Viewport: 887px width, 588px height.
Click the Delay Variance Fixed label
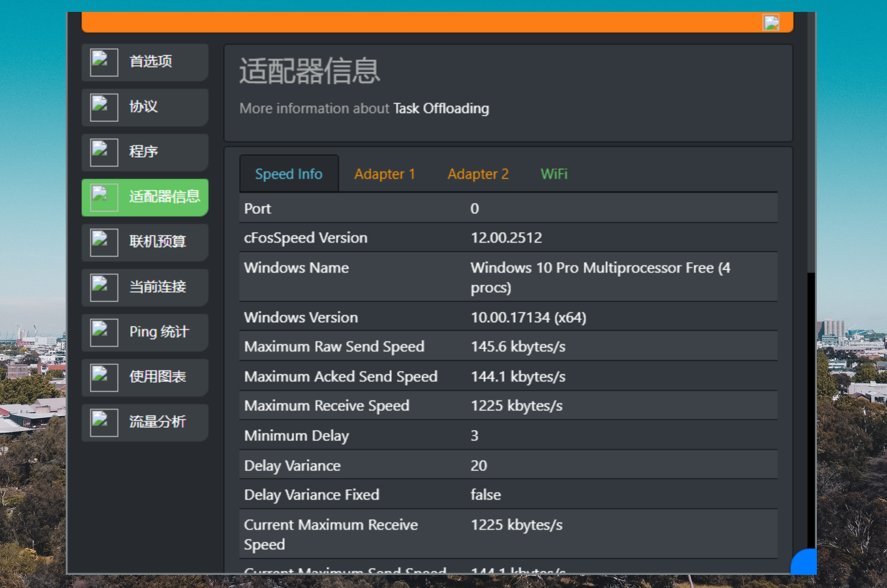click(312, 495)
